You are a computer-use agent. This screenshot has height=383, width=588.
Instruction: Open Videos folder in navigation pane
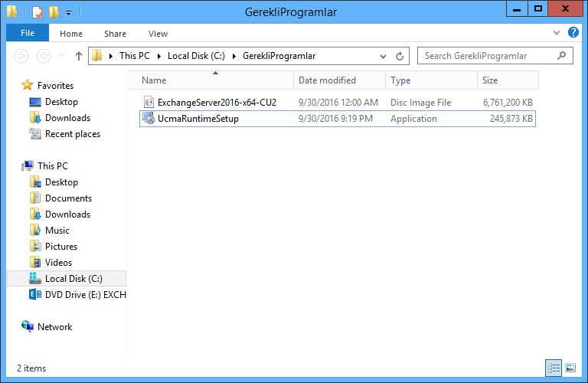pyautogui.click(x=58, y=263)
